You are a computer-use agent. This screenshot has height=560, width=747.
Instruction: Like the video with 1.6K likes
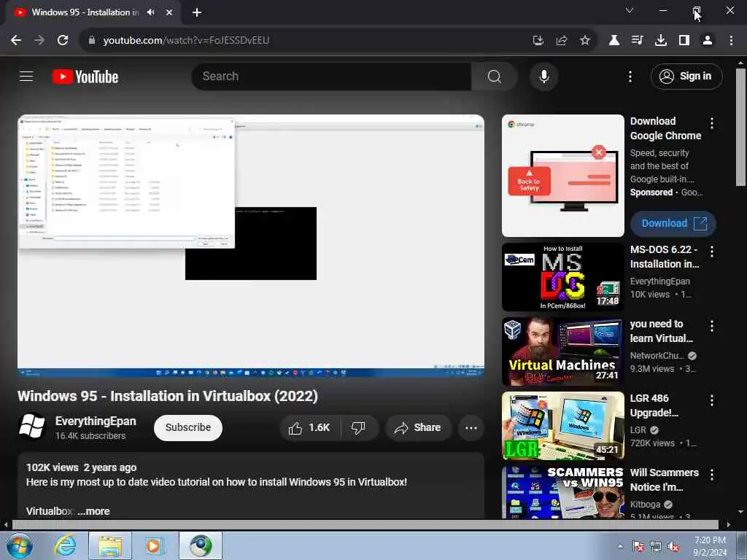(310, 427)
